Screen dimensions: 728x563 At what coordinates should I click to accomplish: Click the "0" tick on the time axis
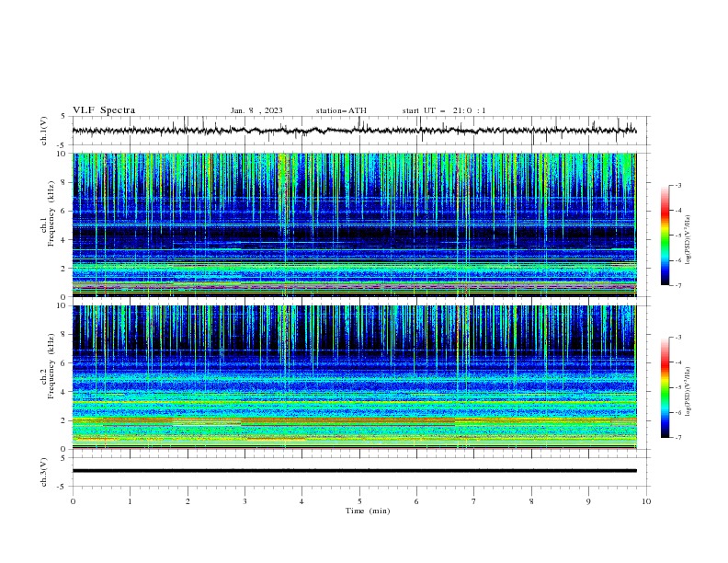(73, 501)
